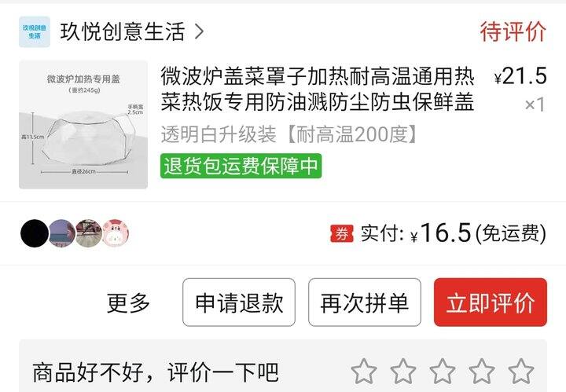Tap the chevron next to the store name
The height and width of the screenshot is (392, 566).
click(x=199, y=31)
